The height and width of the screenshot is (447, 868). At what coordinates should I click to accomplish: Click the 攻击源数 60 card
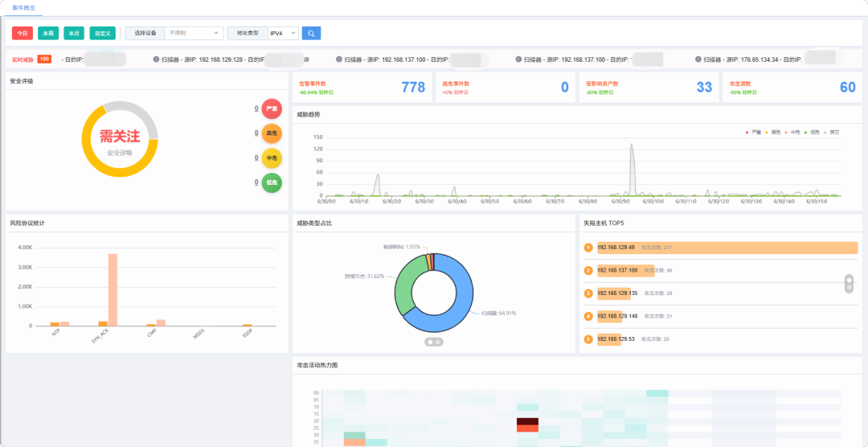tap(792, 88)
